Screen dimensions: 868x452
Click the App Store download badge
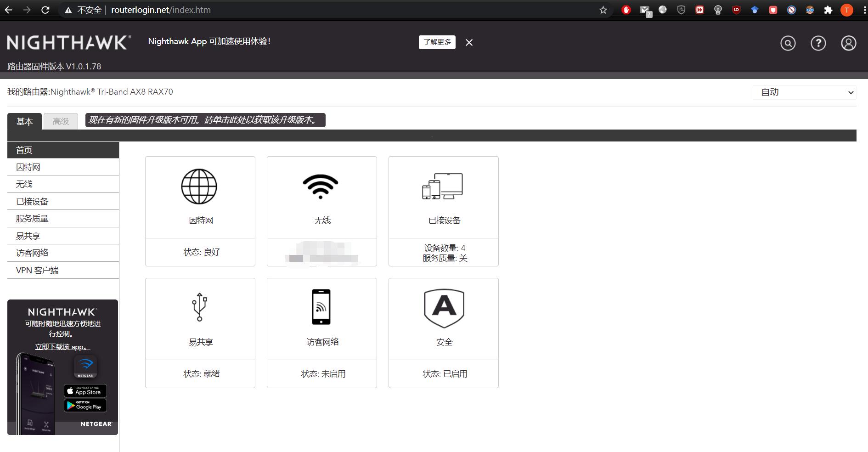point(85,390)
